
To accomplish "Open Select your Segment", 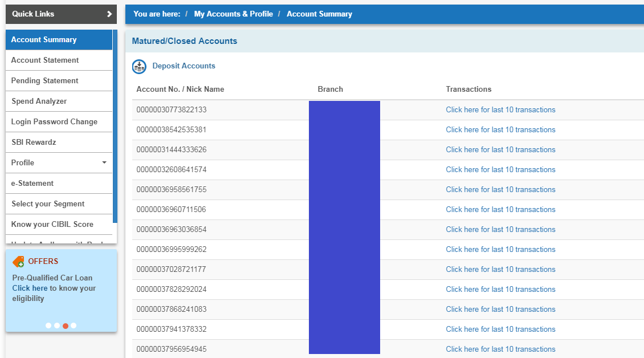I will 47,204.
